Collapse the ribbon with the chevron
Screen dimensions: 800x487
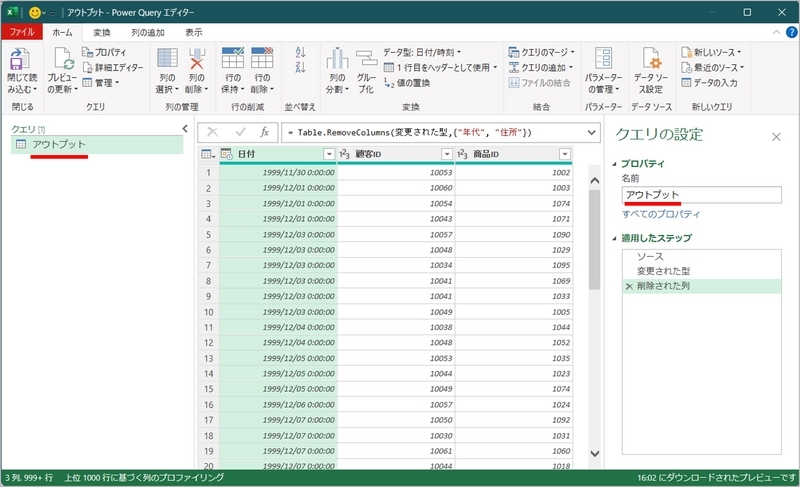[x=776, y=32]
